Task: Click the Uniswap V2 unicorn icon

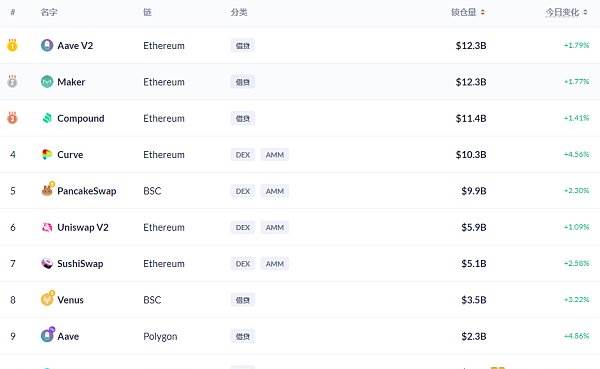Action: click(47, 227)
